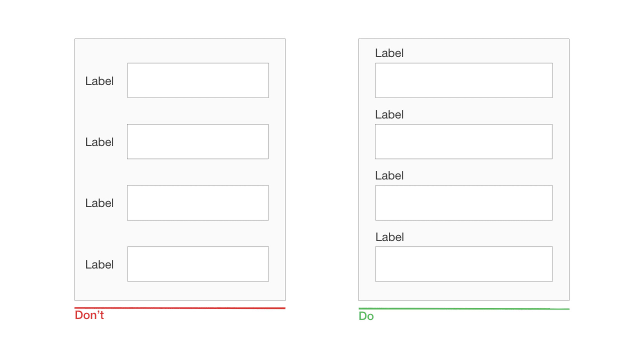Click the green underline beneath the right panel
644x360 pixels.
[x=464, y=309]
